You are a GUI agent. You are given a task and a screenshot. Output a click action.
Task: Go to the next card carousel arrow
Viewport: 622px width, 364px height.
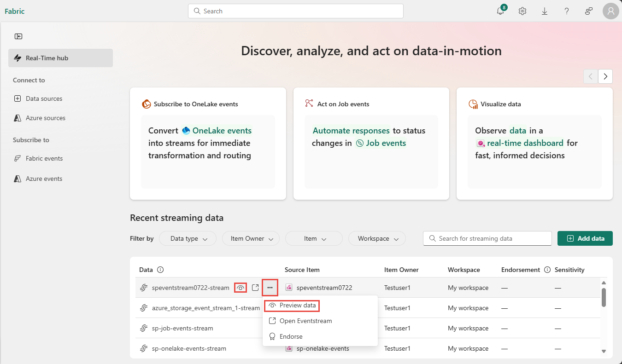point(605,76)
